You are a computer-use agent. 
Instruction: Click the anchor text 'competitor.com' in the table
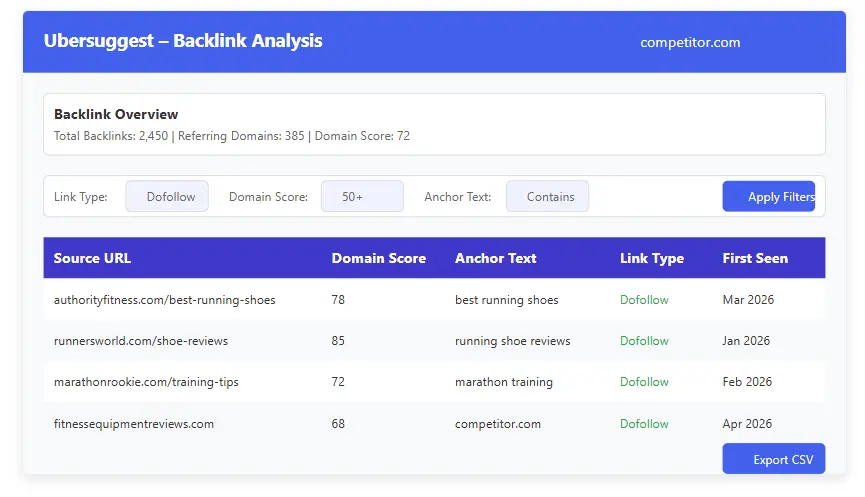click(498, 424)
